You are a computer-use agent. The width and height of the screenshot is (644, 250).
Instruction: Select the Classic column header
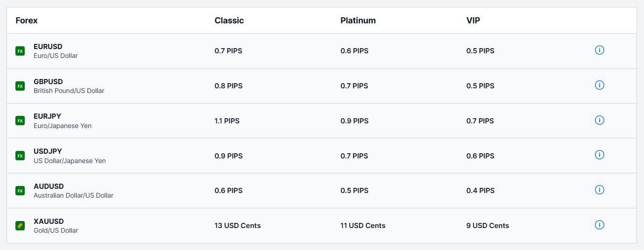pyautogui.click(x=229, y=21)
